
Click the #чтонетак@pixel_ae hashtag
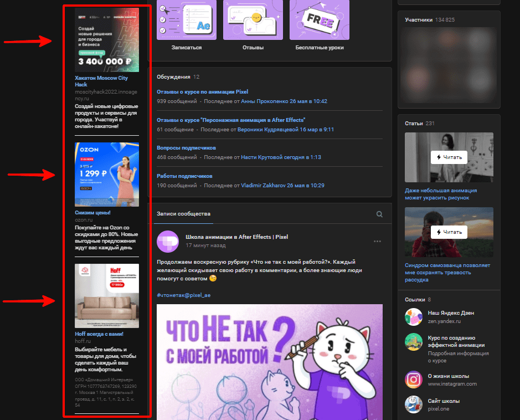183,295
